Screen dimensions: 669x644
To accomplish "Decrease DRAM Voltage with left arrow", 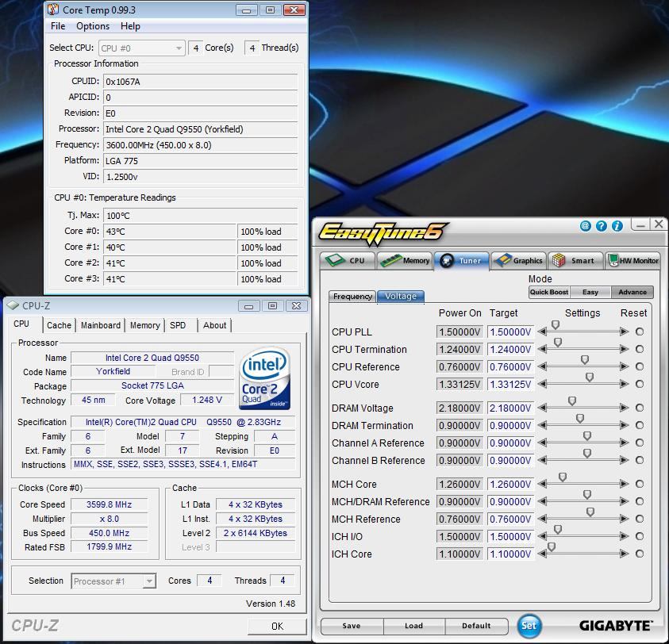I will coord(542,408).
